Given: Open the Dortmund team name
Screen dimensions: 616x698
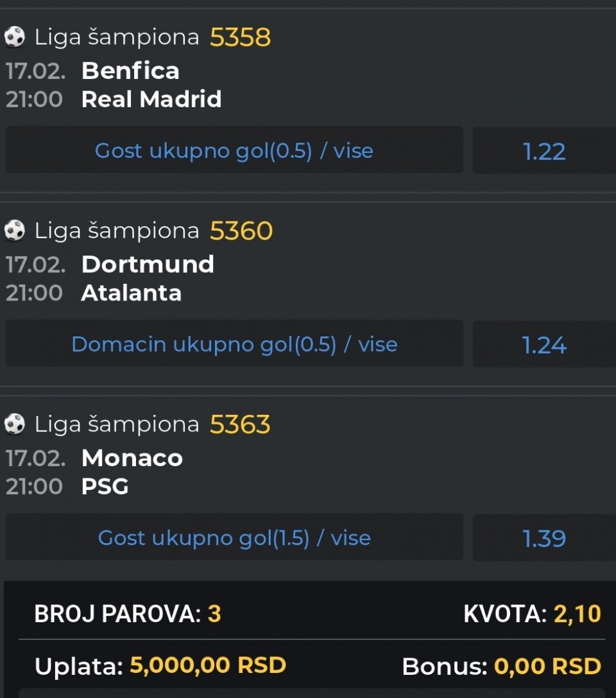Looking at the screenshot, I should (x=148, y=265).
